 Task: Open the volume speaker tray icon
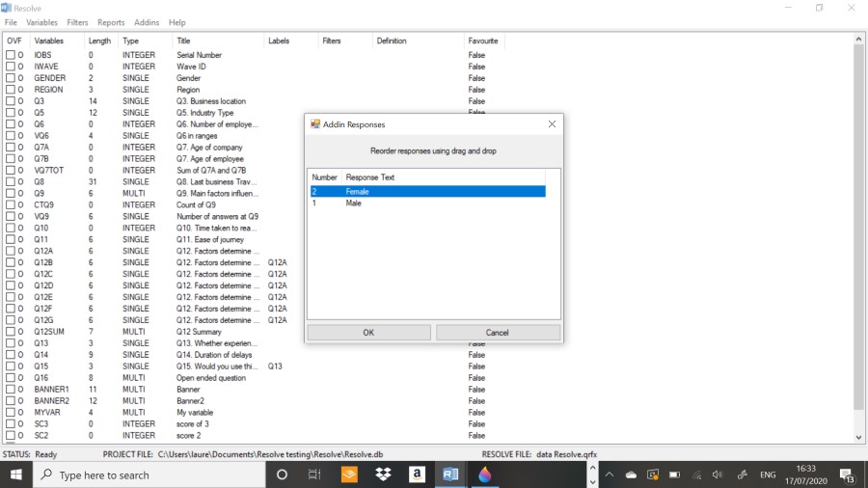click(718, 474)
